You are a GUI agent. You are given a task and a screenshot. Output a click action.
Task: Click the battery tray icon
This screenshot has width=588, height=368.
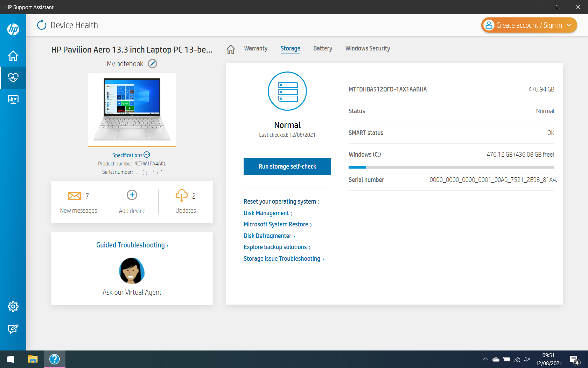(506, 359)
